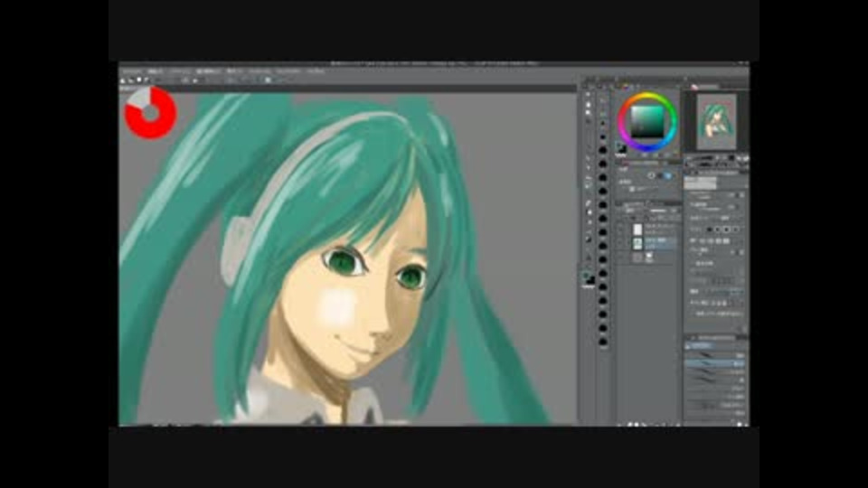Pick a shade in the green color square
The image size is (868, 488).
[x=647, y=122]
